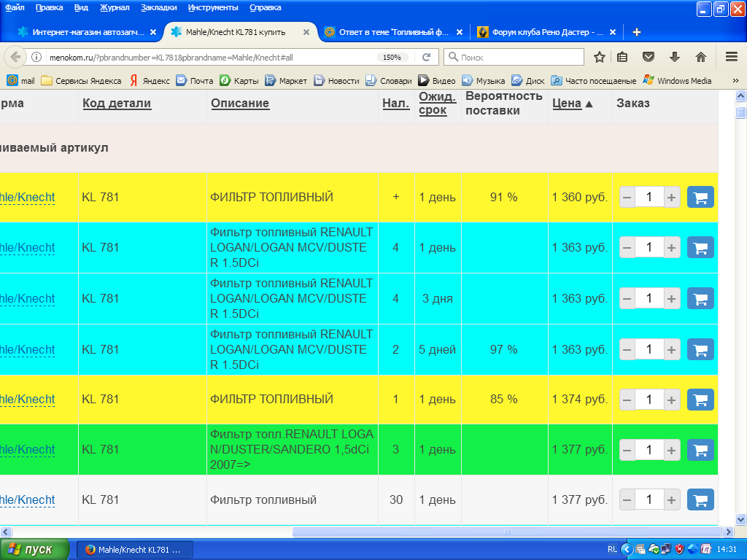Click the Mahle/Knecht KL781 taskbar button

click(x=135, y=550)
